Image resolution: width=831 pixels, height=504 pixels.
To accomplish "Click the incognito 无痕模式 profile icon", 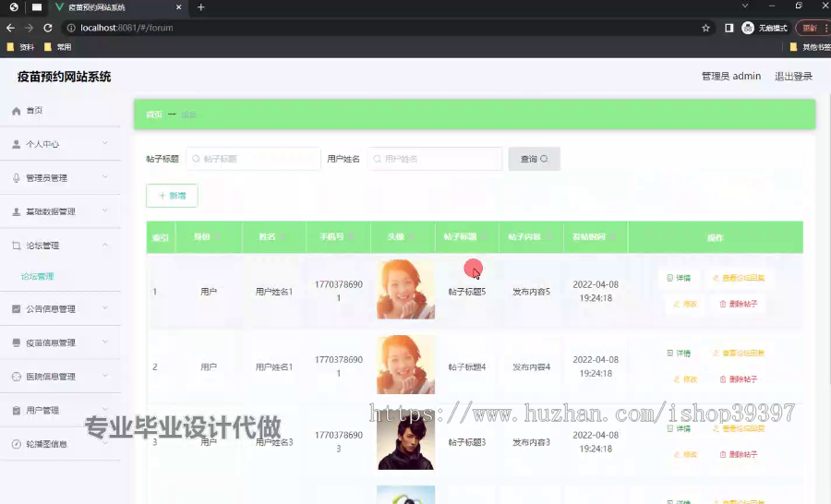I will [x=748, y=28].
